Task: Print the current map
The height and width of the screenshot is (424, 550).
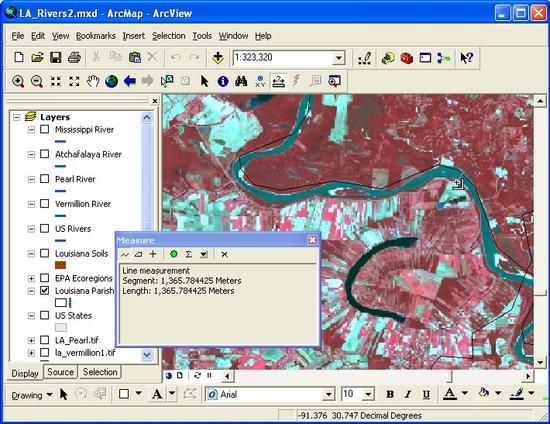Action: point(74,58)
